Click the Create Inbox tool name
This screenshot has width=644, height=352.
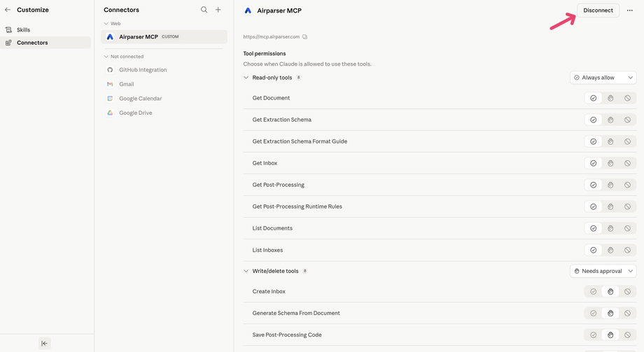click(x=269, y=292)
